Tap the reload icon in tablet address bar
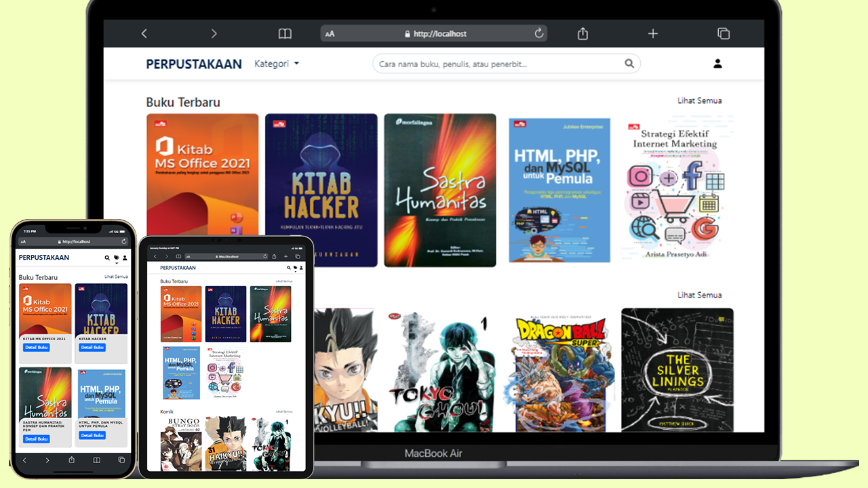 [x=265, y=256]
